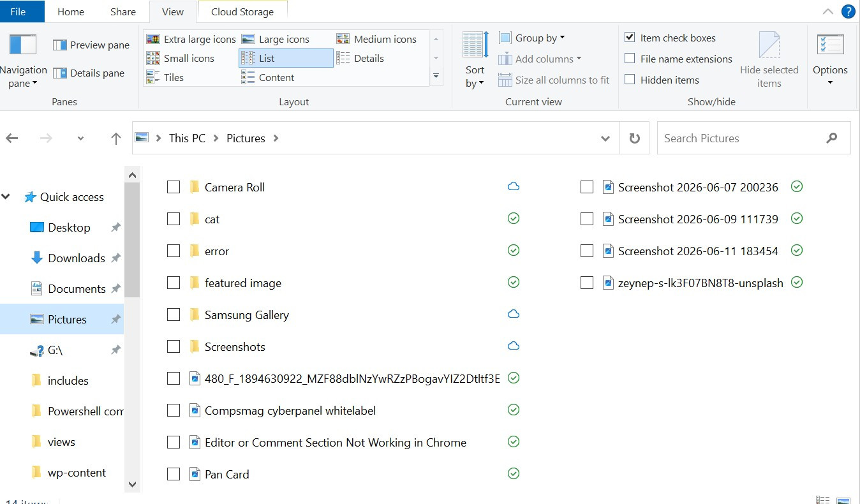Switch to Tiles layout
Viewport: 860px width, 504px height.
[165, 77]
